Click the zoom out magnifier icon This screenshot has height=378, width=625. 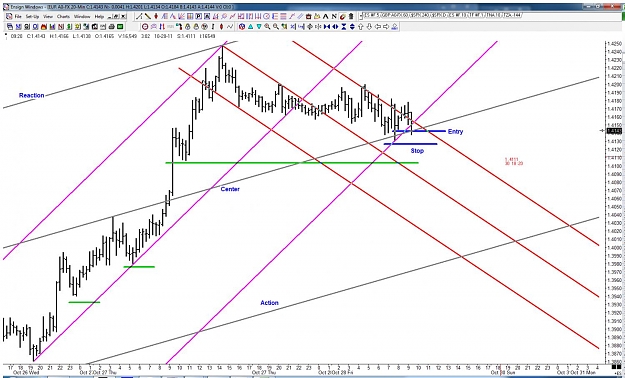point(276,27)
